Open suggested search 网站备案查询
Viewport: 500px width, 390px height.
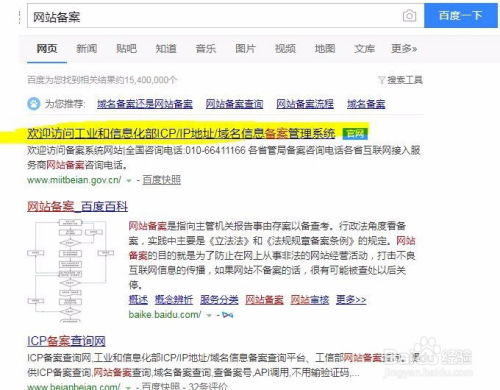(234, 104)
